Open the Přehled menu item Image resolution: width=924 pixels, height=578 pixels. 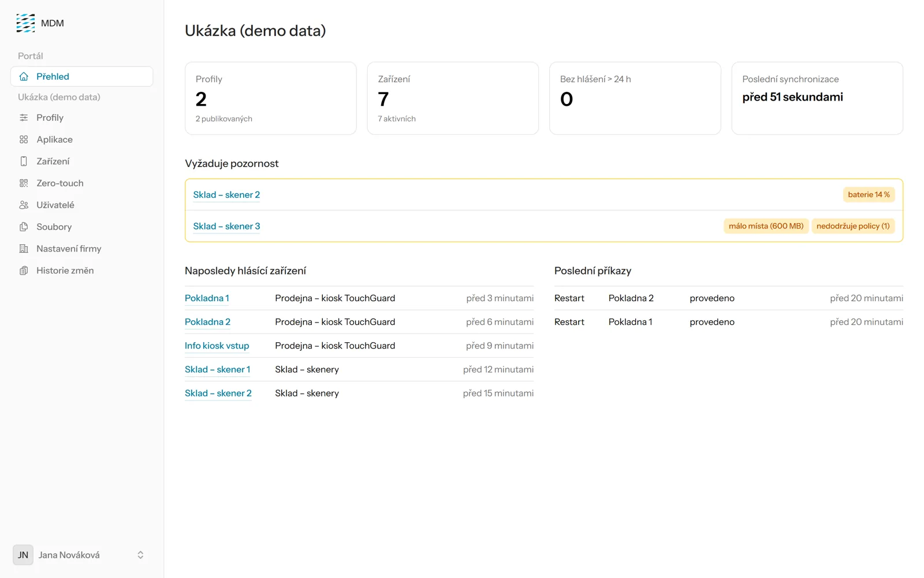(x=81, y=76)
